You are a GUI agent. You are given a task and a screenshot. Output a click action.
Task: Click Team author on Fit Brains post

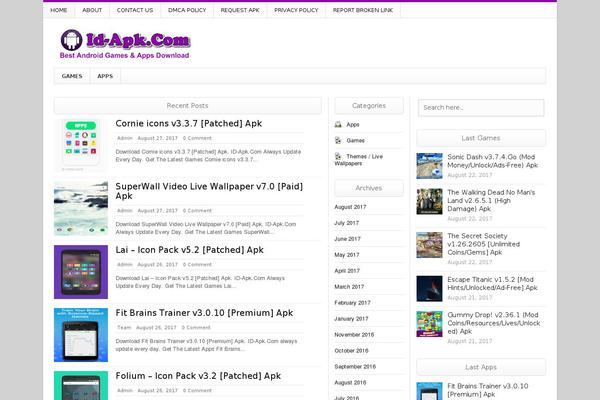124,328
